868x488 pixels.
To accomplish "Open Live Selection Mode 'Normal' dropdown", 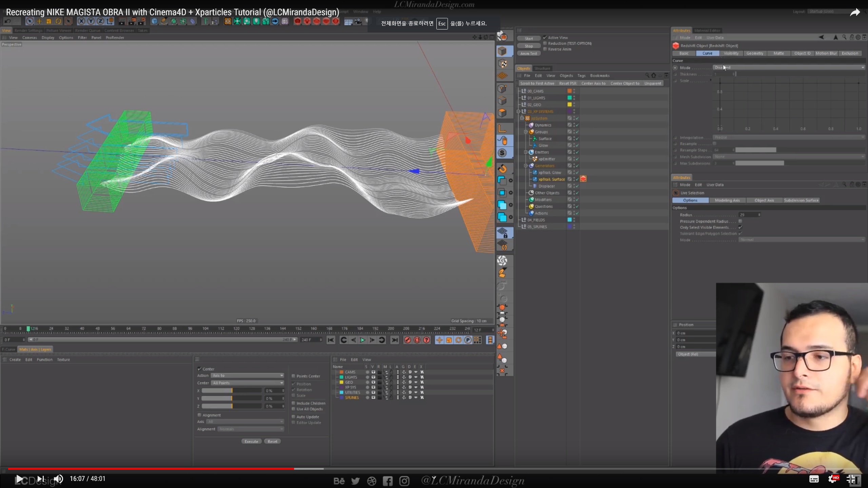I will pyautogui.click(x=802, y=240).
